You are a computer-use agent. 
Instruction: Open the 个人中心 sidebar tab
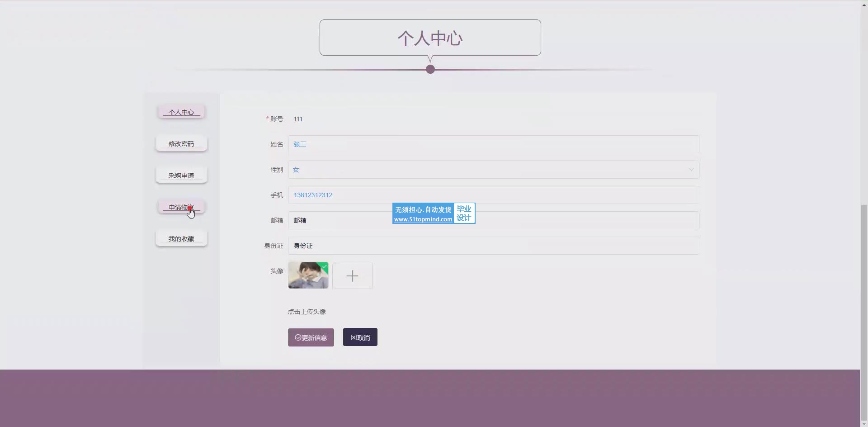[x=181, y=112]
